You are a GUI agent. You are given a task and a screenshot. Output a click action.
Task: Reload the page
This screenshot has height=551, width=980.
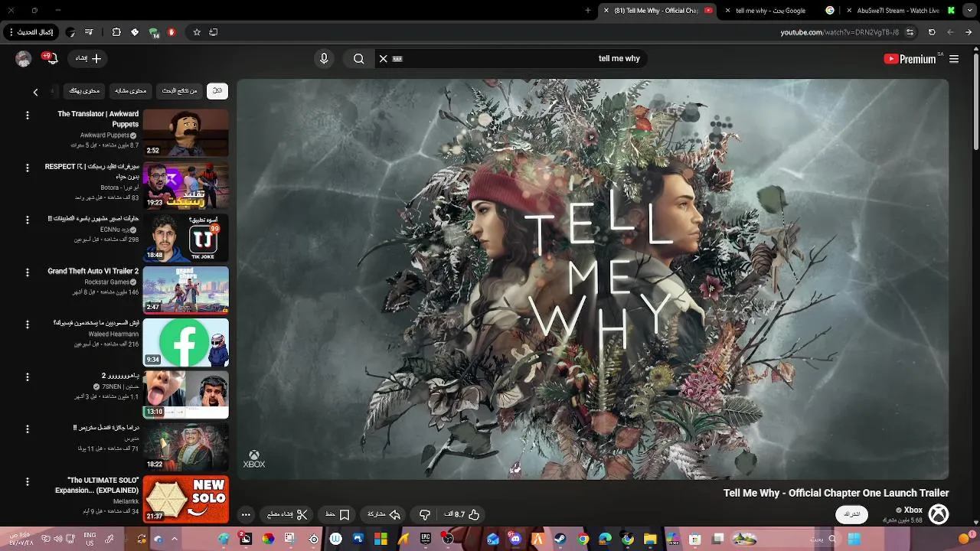pos(932,32)
